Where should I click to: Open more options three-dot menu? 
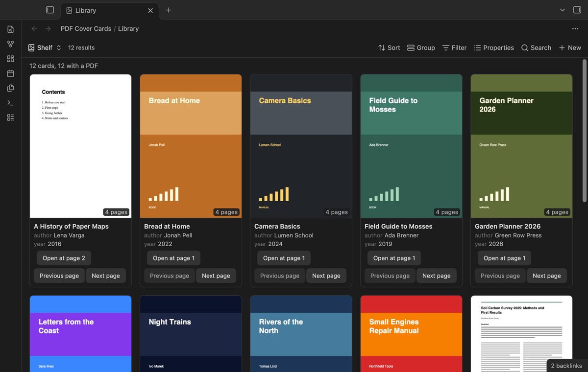[575, 28]
